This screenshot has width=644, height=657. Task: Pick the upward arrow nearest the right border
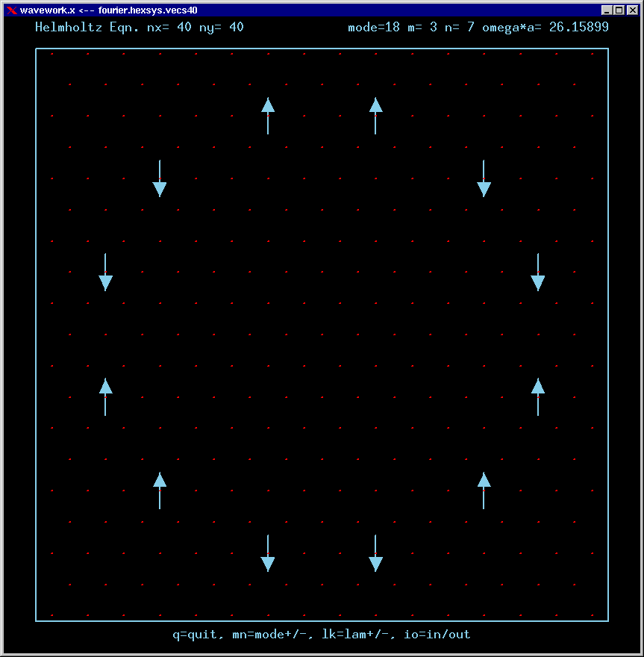tap(538, 396)
